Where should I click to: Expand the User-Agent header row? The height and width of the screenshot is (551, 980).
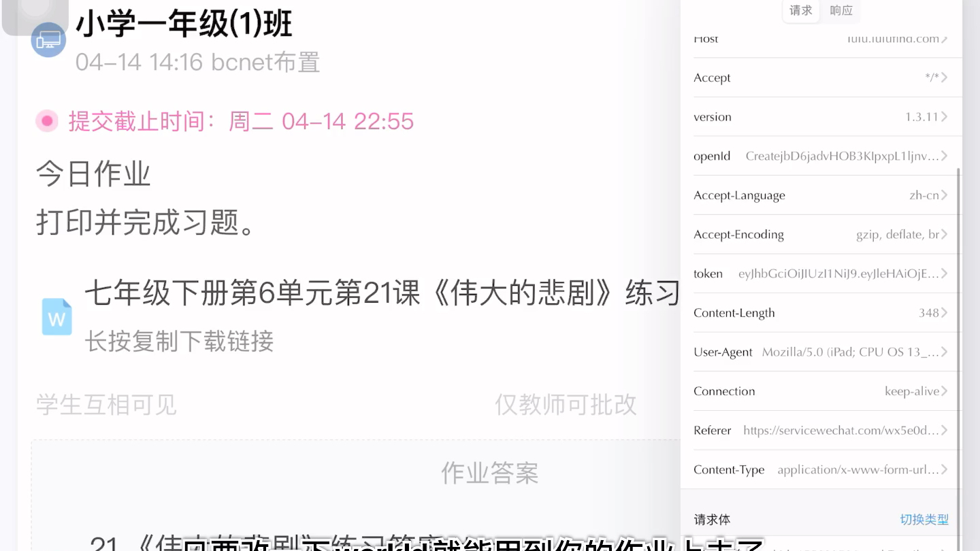point(821,352)
